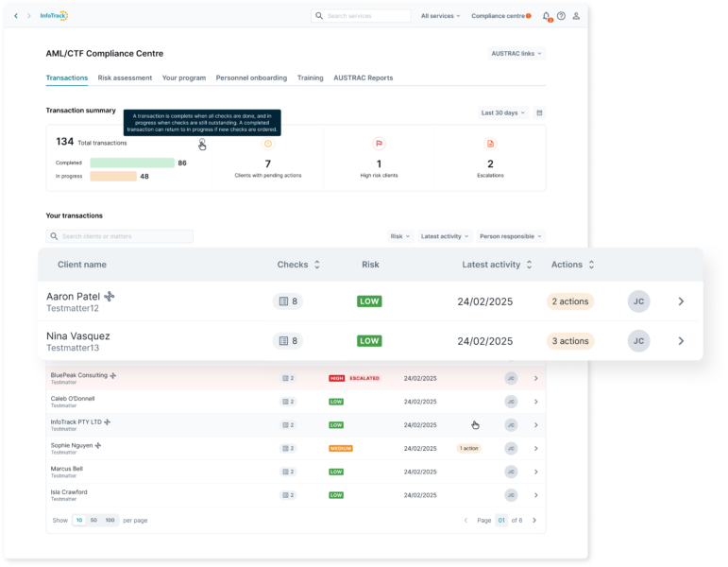
Task: Open the Risk filter dropdown
Action: (x=399, y=236)
